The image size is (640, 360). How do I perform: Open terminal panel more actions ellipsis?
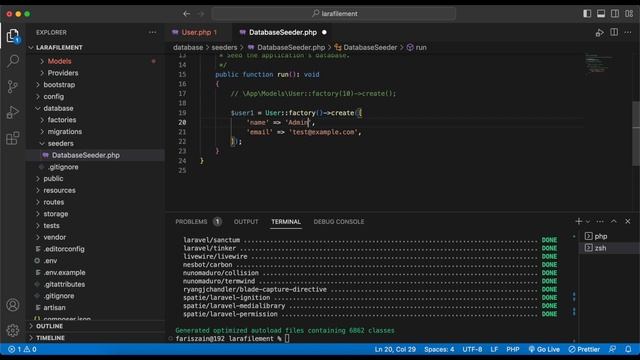(x=600, y=221)
